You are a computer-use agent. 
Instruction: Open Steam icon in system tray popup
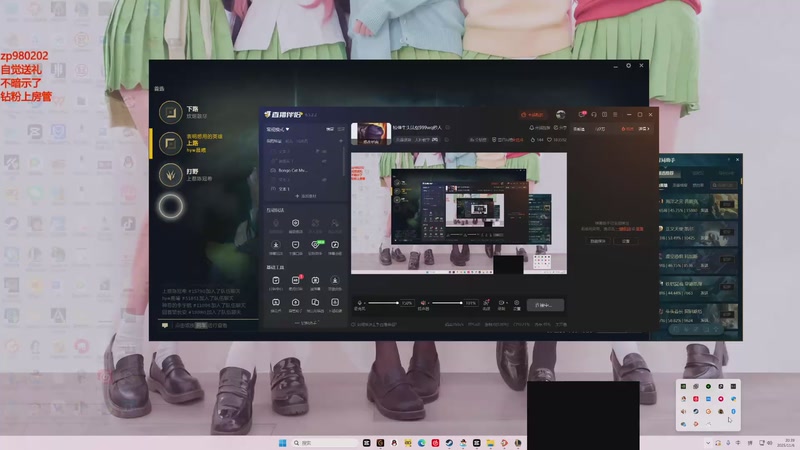[695, 411]
